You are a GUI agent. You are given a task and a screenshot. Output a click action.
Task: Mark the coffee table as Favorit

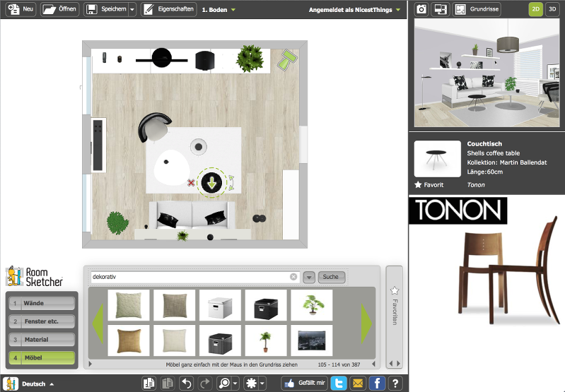coord(429,184)
